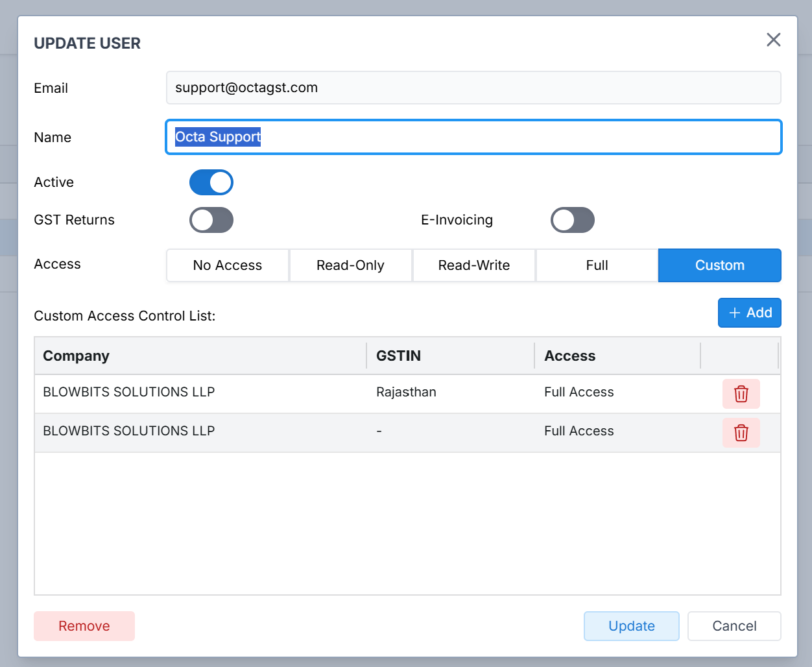Viewport: 812px width, 667px height.
Task: Choose Read-Write access level
Action: pos(473,265)
